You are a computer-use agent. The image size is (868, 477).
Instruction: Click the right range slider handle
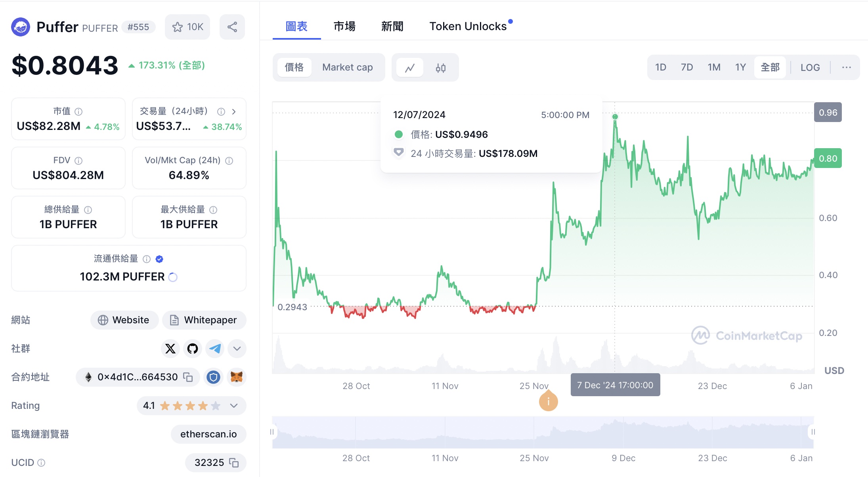click(x=813, y=432)
